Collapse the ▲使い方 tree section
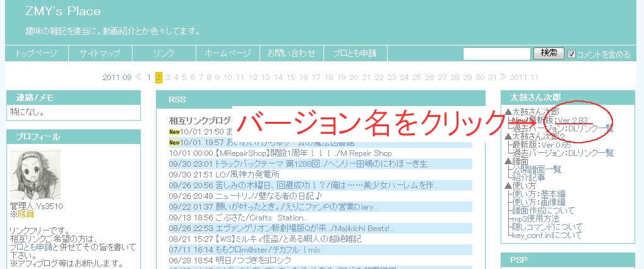Viewport: 644px width, 269px height. coord(520,186)
